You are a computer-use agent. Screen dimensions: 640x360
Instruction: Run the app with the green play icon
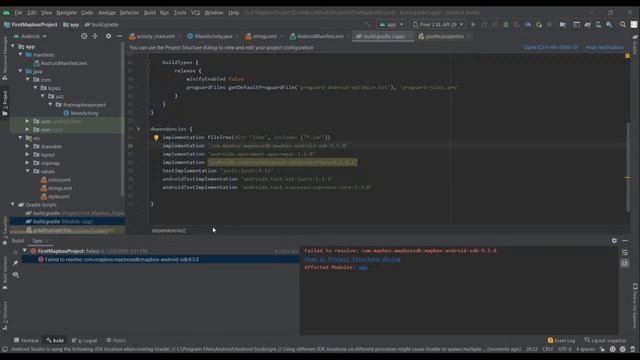[x=473, y=24]
